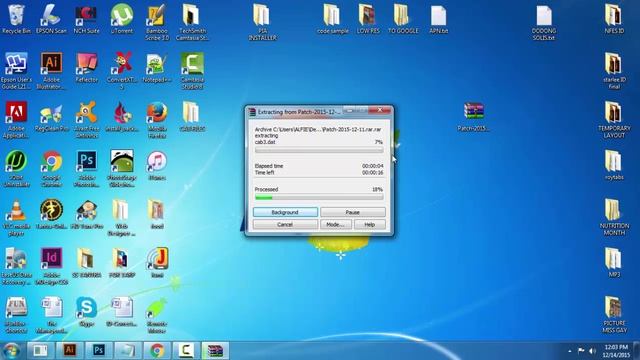Open the Recycle Bin
The height and width of the screenshot is (360, 640).
pyautogui.click(x=16, y=19)
